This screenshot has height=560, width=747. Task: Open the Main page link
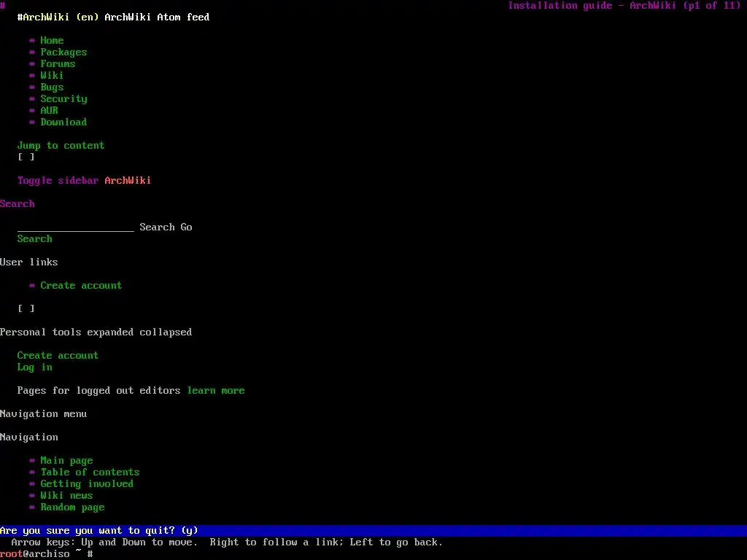tap(66, 461)
